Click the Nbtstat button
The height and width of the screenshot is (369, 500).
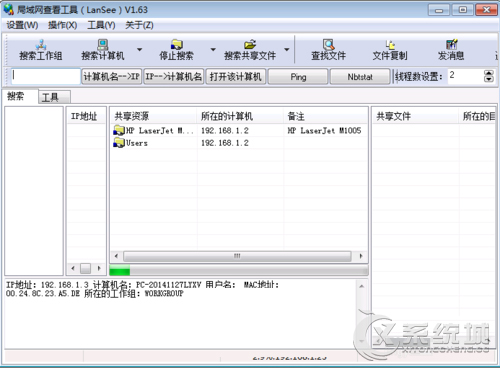click(360, 77)
